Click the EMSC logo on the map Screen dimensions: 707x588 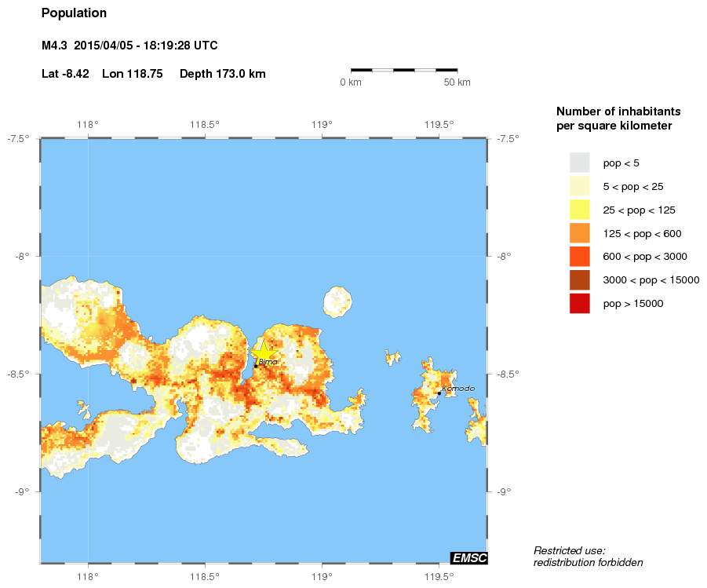(x=468, y=557)
